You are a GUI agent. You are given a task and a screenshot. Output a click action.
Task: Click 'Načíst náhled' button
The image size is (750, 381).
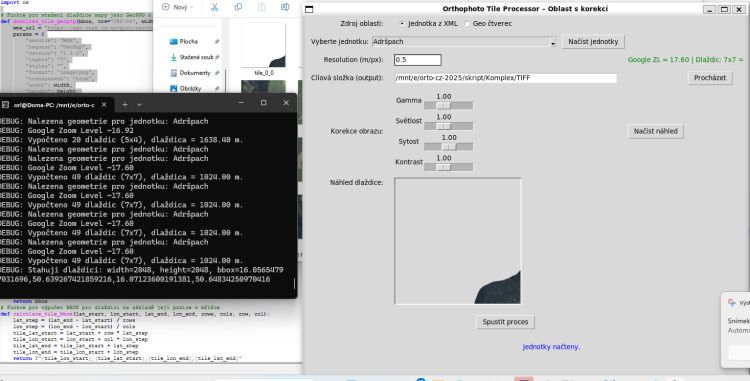coord(655,131)
